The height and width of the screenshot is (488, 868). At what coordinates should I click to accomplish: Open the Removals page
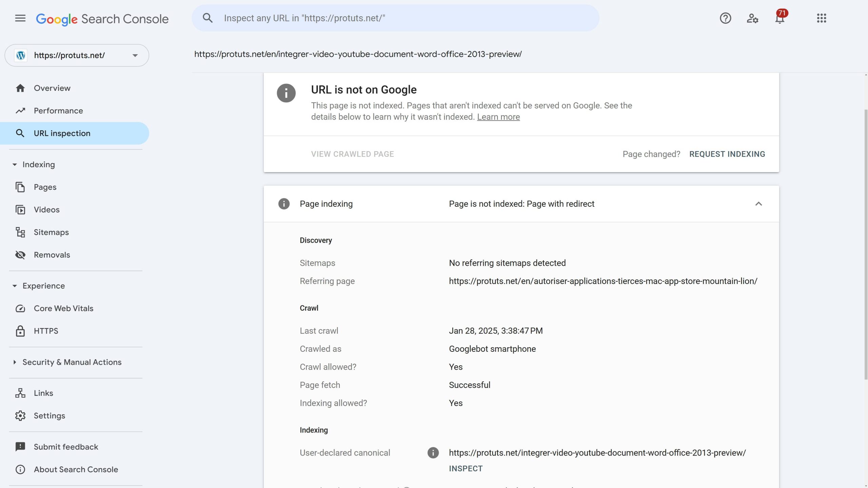click(52, 255)
